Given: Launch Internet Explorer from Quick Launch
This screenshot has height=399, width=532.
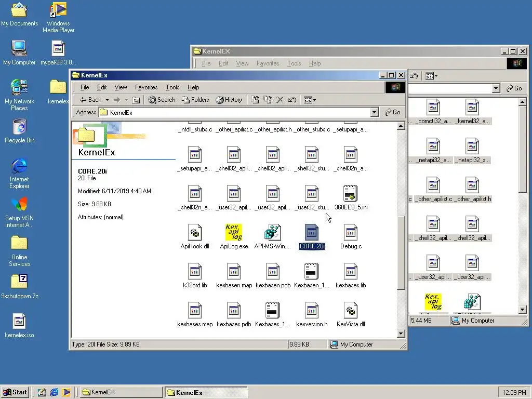Looking at the screenshot, I should pyautogui.click(x=54, y=392).
